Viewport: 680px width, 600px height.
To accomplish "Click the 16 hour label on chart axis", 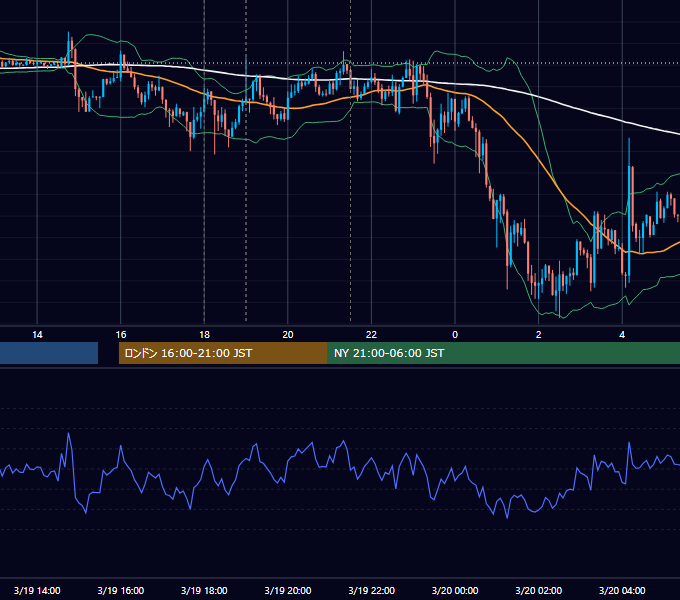I will point(121,335).
